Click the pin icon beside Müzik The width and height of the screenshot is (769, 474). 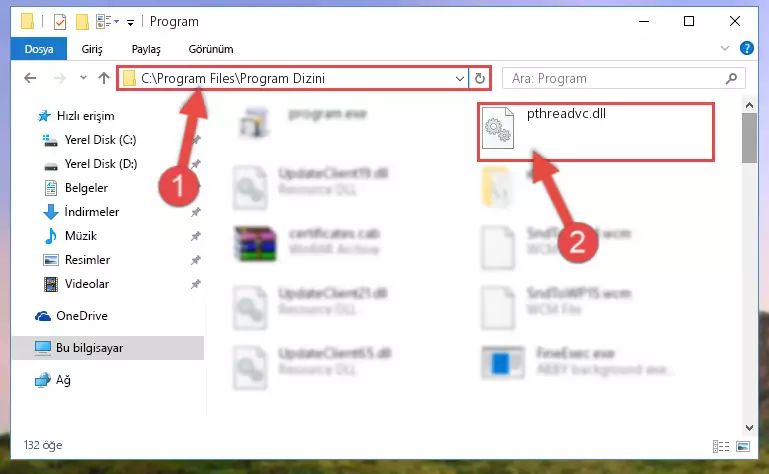click(x=196, y=236)
